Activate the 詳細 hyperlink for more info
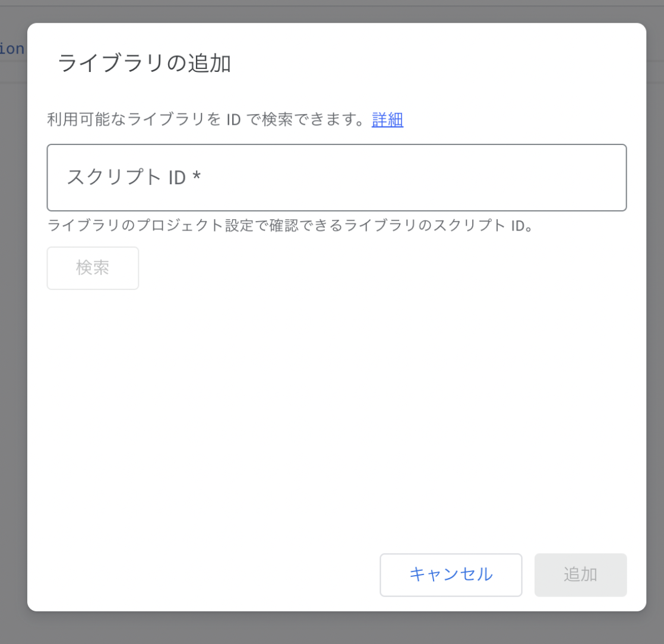This screenshot has height=644, width=664. (387, 119)
